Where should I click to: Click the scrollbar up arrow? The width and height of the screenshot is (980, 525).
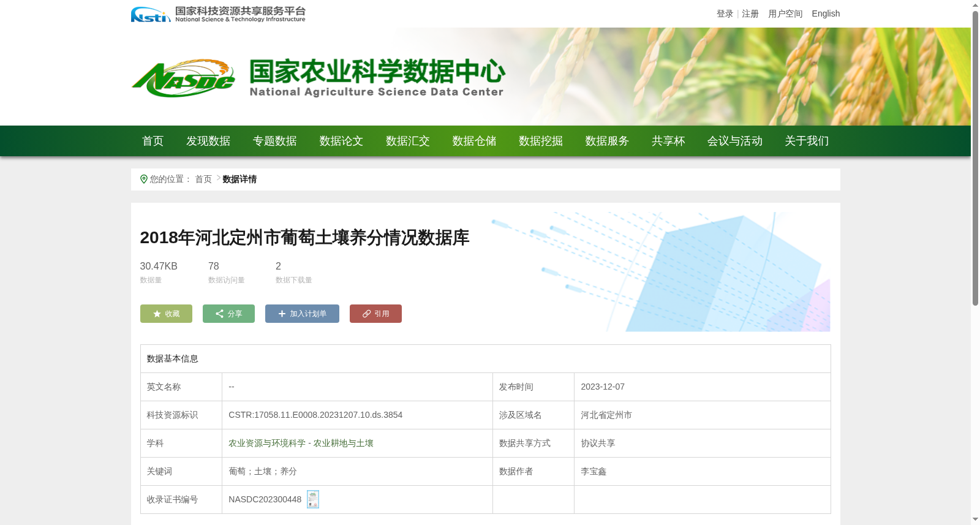pos(975,5)
